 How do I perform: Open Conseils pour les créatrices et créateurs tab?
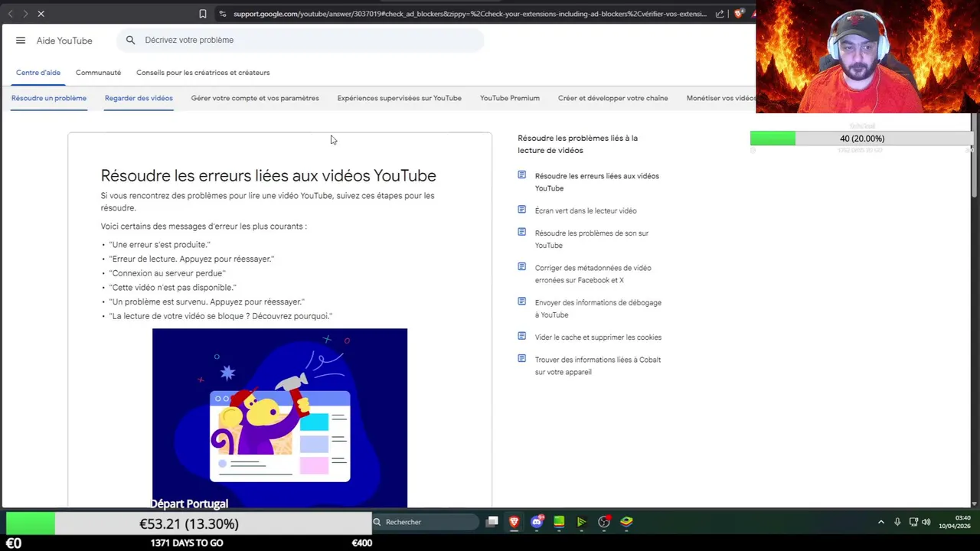[203, 73]
